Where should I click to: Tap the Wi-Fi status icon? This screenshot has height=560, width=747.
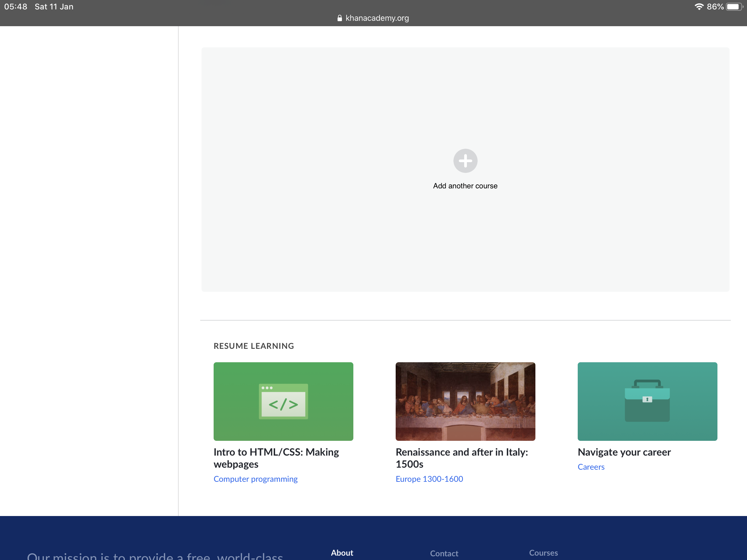click(699, 7)
